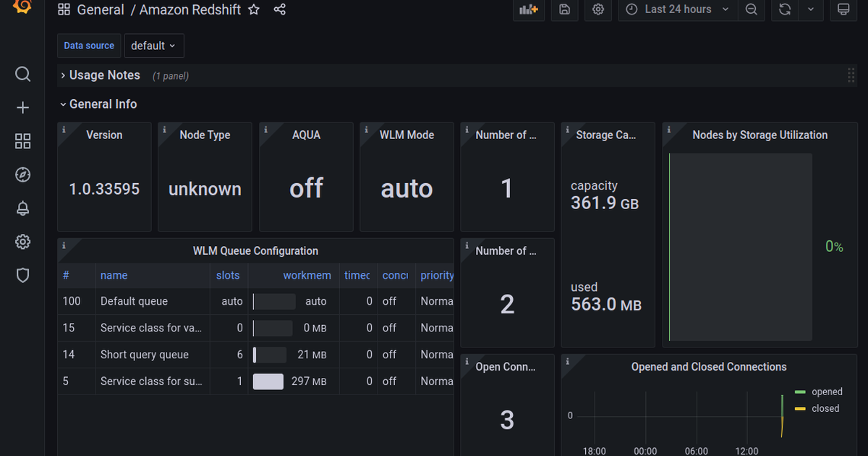Open the Configuration gear sidebar icon

(22, 242)
